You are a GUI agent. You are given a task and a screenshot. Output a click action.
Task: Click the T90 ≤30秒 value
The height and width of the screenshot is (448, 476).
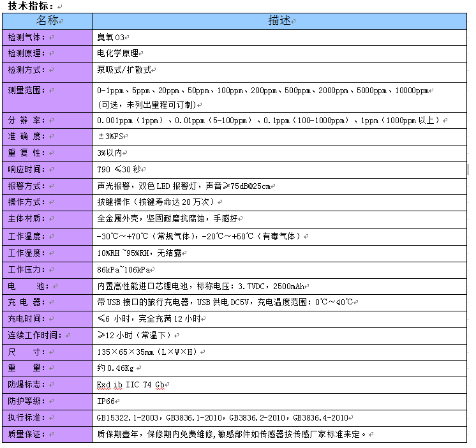coord(119,169)
